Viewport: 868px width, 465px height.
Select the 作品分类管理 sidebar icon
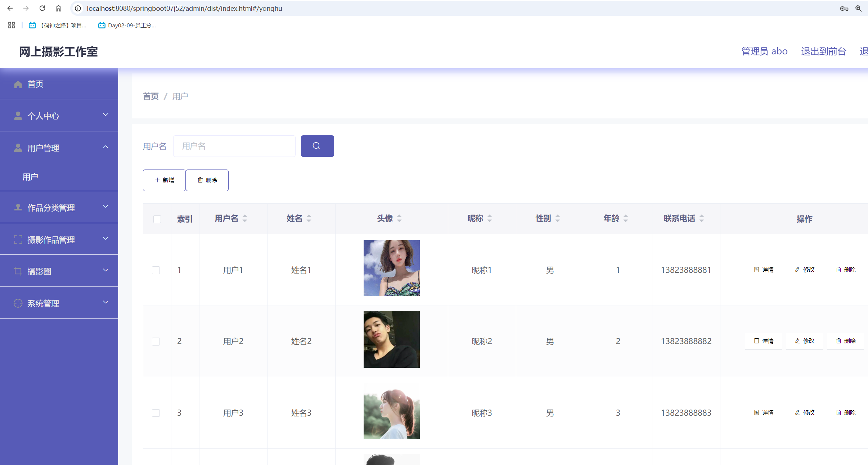pyautogui.click(x=18, y=207)
